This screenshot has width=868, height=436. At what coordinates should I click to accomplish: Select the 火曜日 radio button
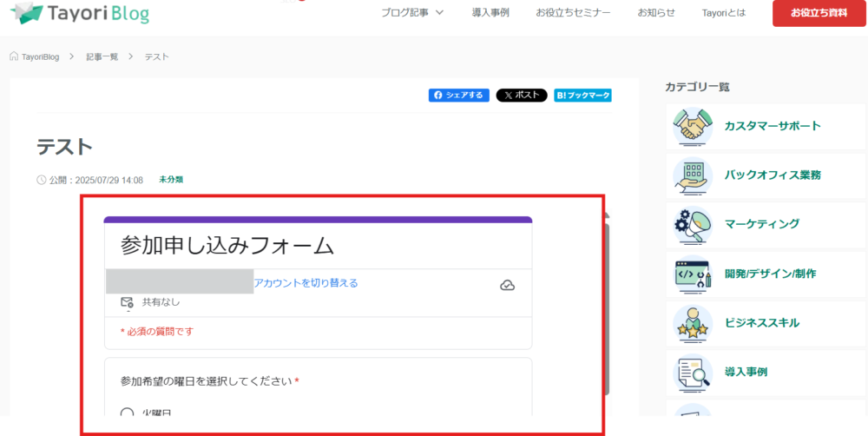point(128,413)
